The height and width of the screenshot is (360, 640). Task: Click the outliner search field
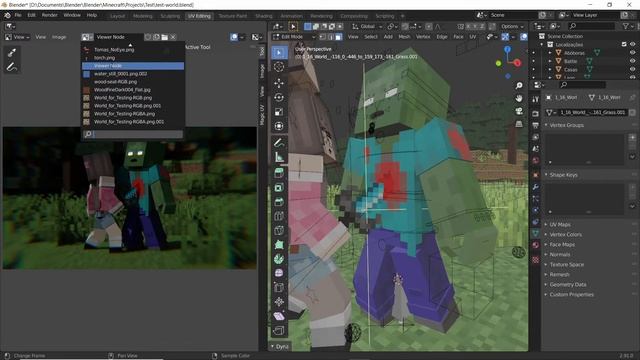coord(591,26)
